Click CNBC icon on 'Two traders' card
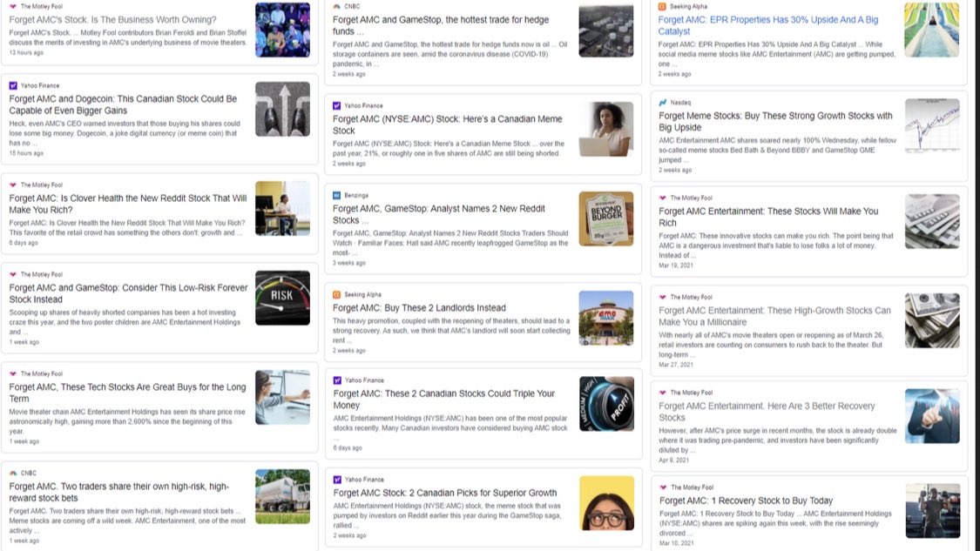The image size is (980, 551). coord(13,473)
